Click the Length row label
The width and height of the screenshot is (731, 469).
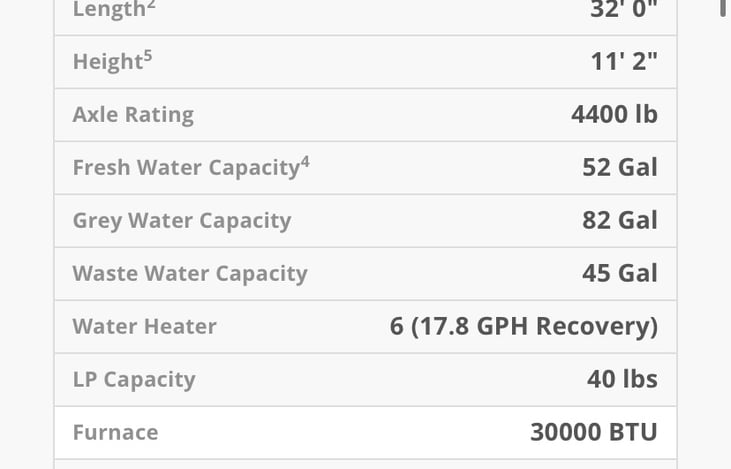point(108,9)
